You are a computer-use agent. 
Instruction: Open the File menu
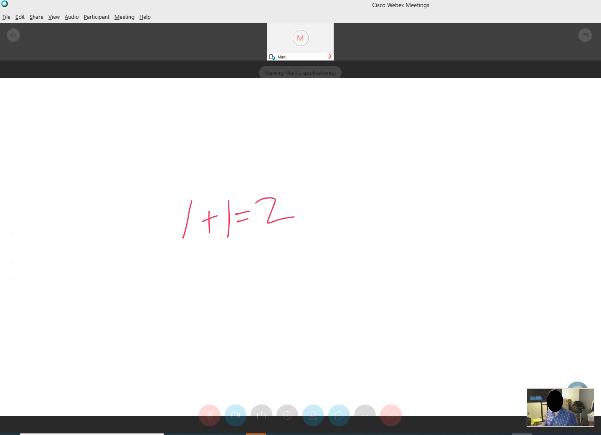click(x=6, y=17)
